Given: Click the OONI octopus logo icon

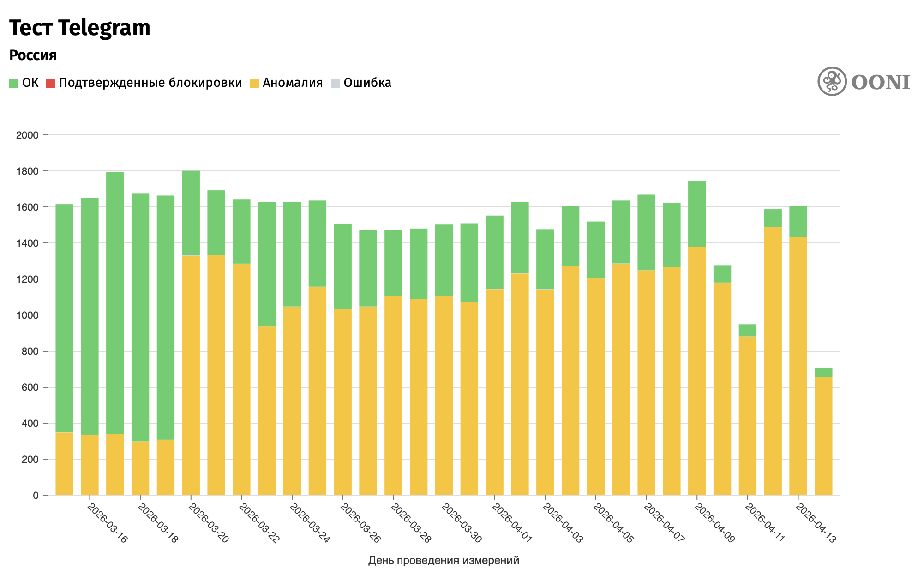Looking at the screenshot, I should click(832, 81).
